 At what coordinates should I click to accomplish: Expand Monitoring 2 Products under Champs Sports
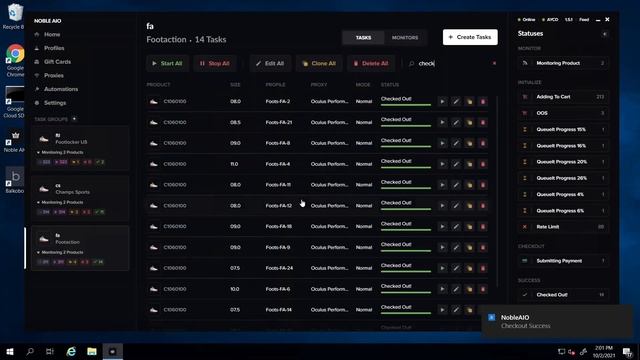pyautogui.click(x=60, y=202)
